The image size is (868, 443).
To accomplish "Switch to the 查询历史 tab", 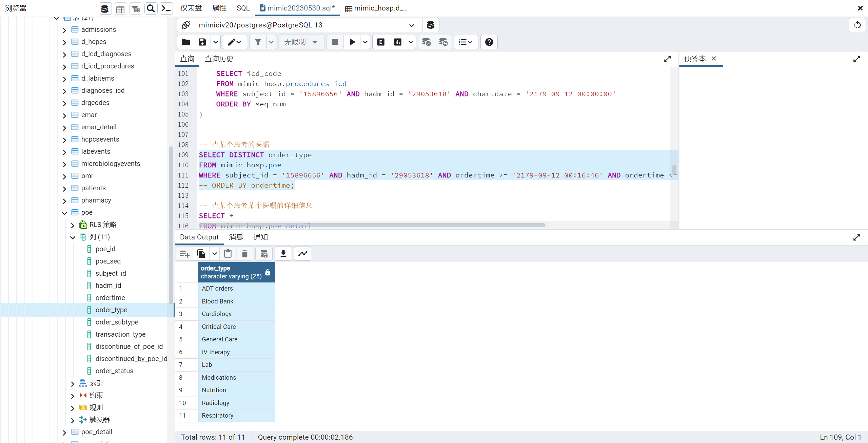I will pos(219,59).
